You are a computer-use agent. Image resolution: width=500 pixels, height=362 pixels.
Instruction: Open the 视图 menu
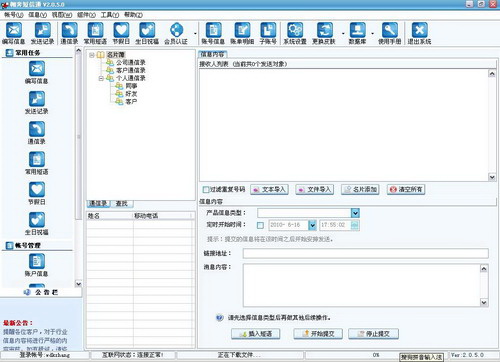pyautogui.click(x=62, y=15)
